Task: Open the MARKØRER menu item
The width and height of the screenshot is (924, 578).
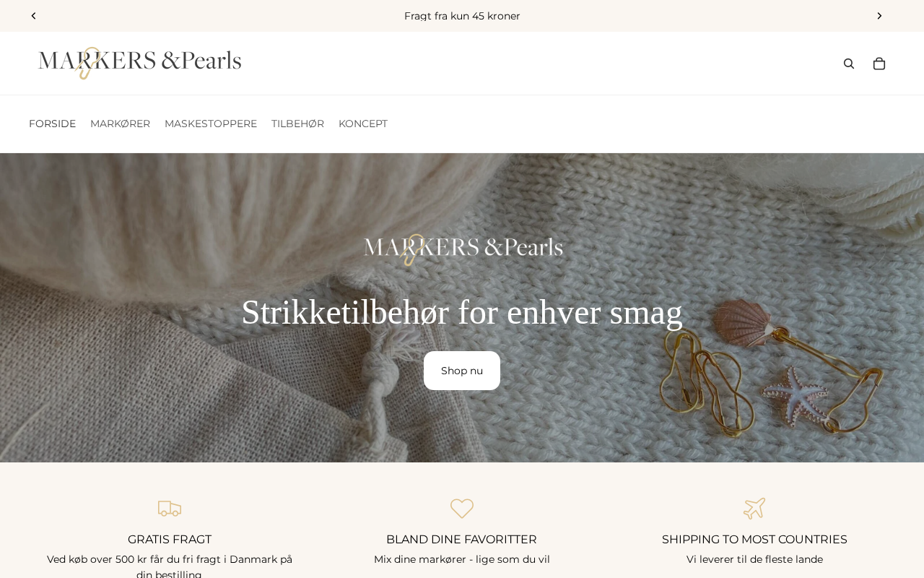Action: click(x=120, y=124)
